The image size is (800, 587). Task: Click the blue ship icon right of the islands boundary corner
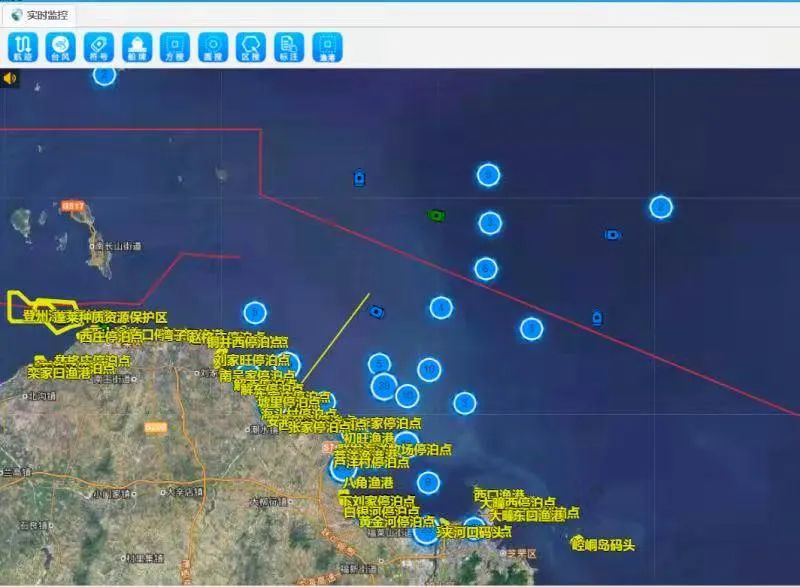[360, 178]
